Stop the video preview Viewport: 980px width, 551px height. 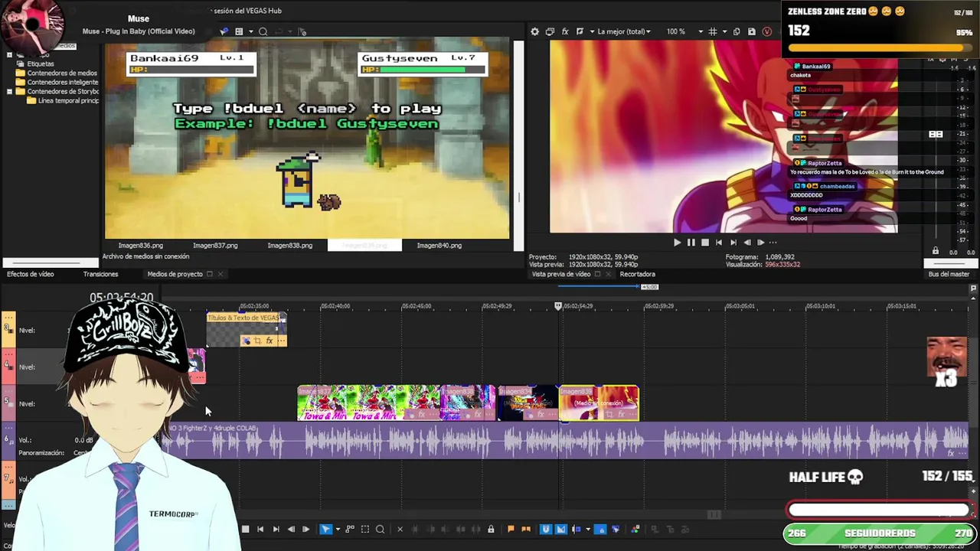tap(705, 243)
